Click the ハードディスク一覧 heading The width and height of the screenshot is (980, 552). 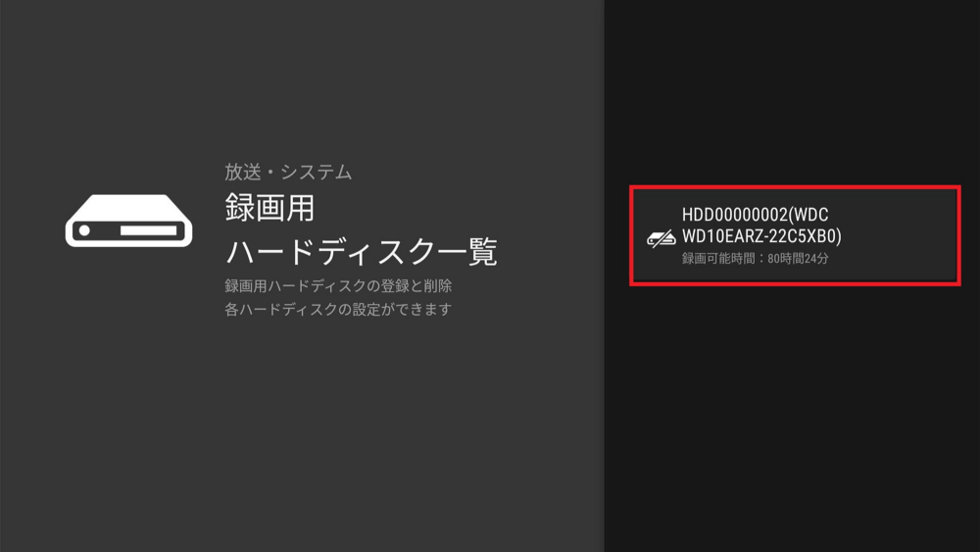click(x=362, y=252)
